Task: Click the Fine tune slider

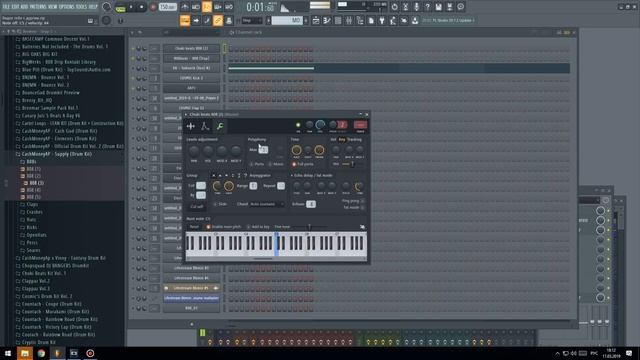Action: point(309,227)
